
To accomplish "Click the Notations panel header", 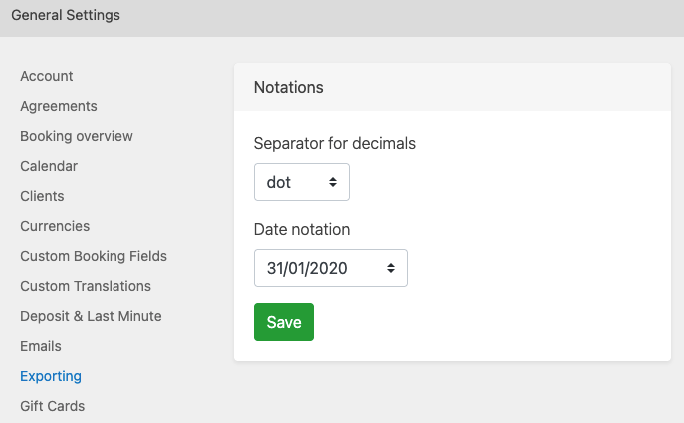I will [289, 87].
